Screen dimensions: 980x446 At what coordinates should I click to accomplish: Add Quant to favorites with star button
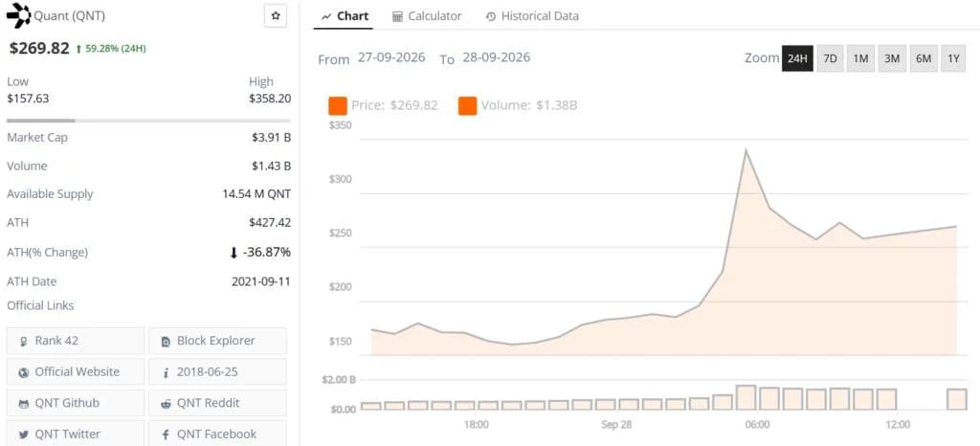click(x=276, y=16)
